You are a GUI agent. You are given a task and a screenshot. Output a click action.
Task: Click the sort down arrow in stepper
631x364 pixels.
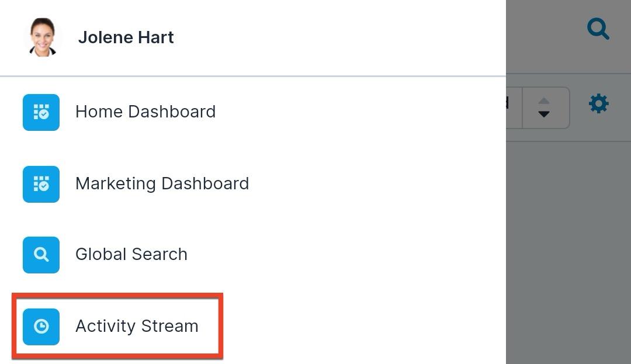[544, 115]
